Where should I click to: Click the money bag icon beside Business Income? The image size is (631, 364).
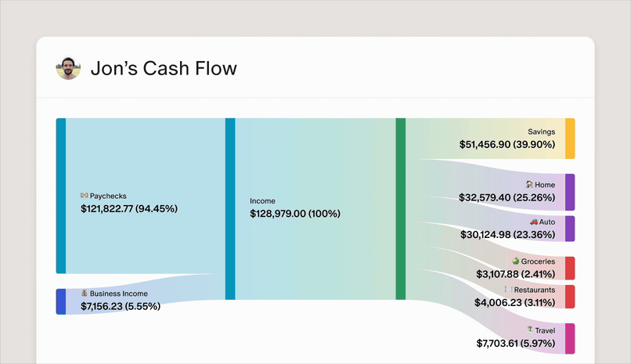pos(84,294)
